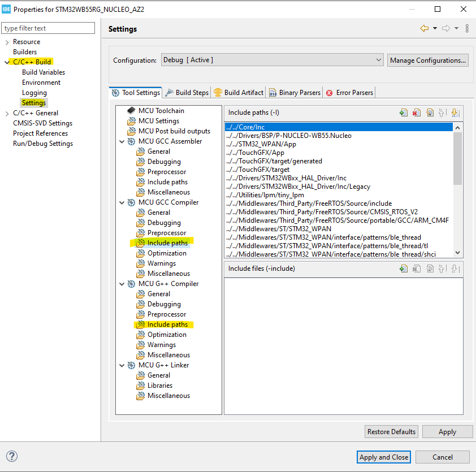Switch to the Error Parsers tab
This screenshot has width=476, height=472.
coord(349,93)
